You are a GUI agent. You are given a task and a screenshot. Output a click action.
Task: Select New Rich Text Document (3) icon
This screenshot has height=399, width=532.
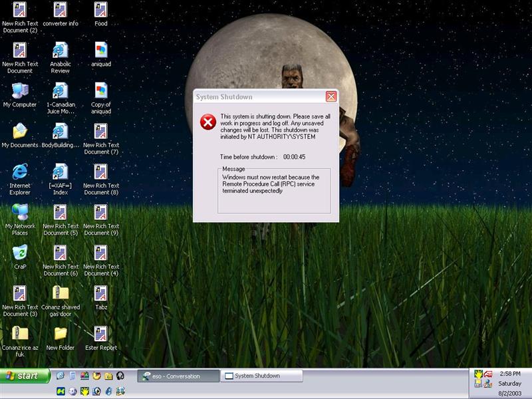(20, 301)
